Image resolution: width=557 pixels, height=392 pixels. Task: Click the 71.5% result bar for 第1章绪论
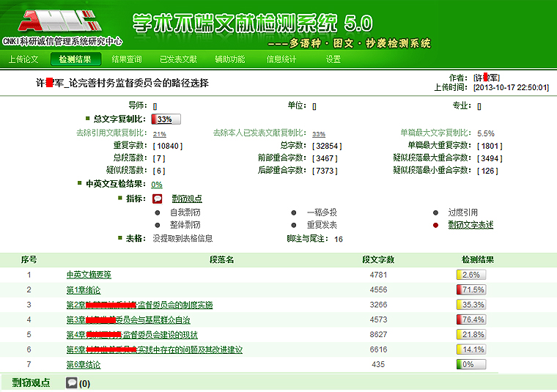point(471,289)
